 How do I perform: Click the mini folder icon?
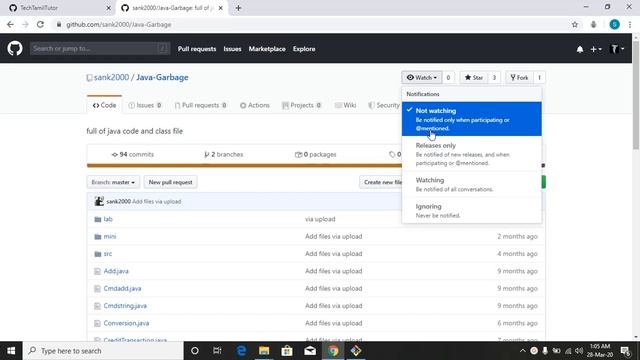click(98, 237)
